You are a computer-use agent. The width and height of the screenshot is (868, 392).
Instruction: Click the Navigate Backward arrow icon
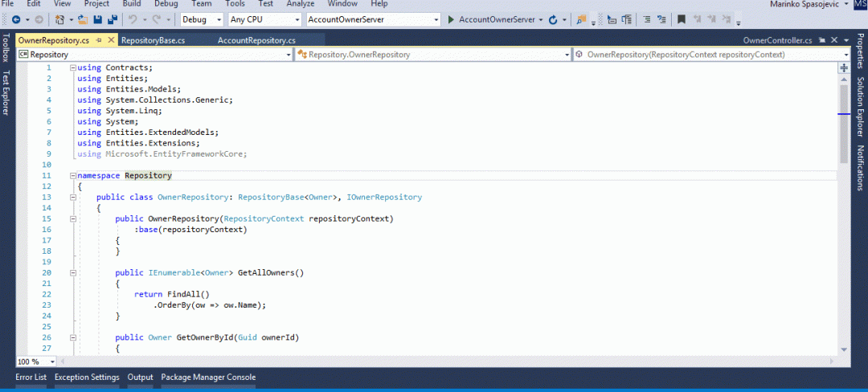tap(16, 19)
